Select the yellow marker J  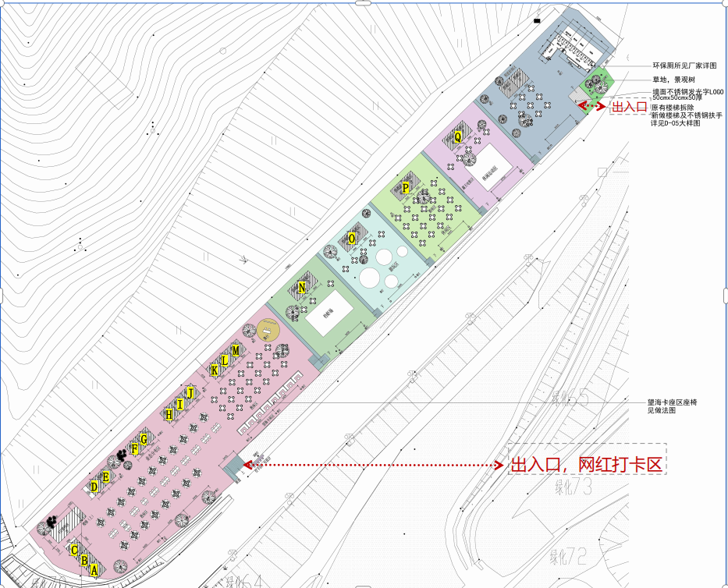point(189,392)
